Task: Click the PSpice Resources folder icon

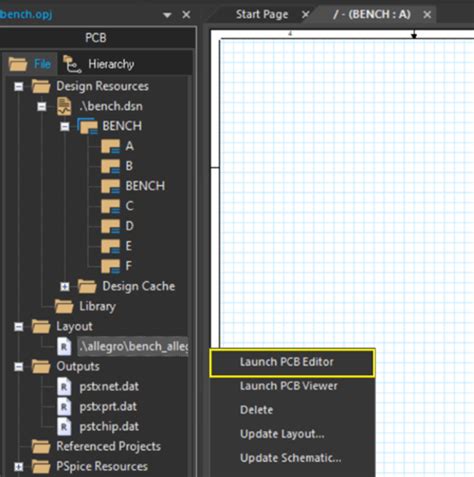Action: click(41, 466)
